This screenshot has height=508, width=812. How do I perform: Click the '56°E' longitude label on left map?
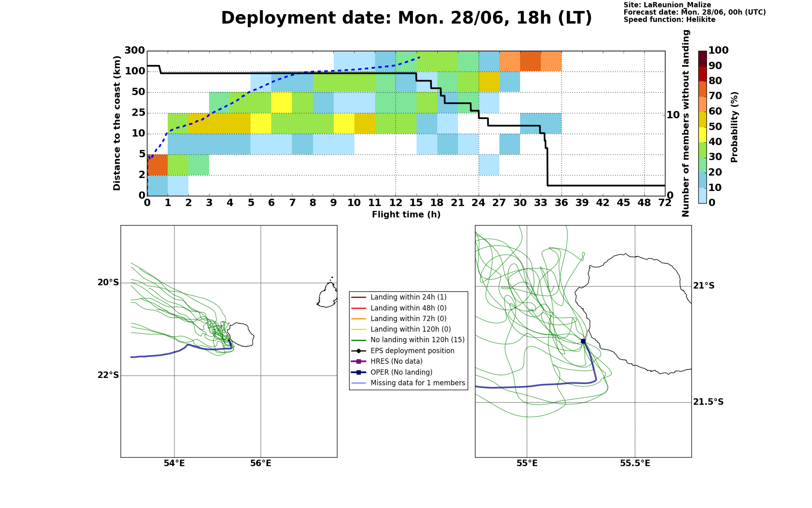pyautogui.click(x=261, y=464)
